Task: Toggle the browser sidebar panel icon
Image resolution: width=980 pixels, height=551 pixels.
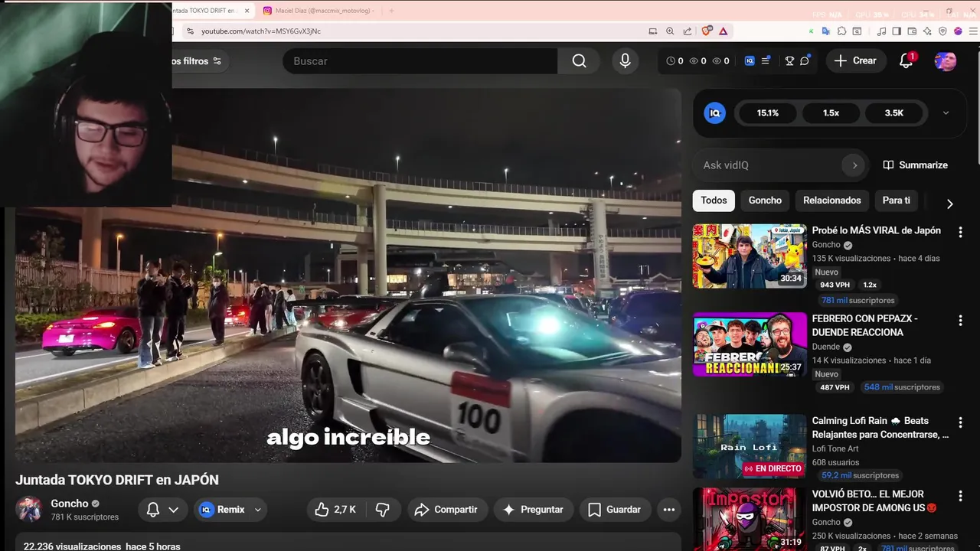Action: [897, 31]
